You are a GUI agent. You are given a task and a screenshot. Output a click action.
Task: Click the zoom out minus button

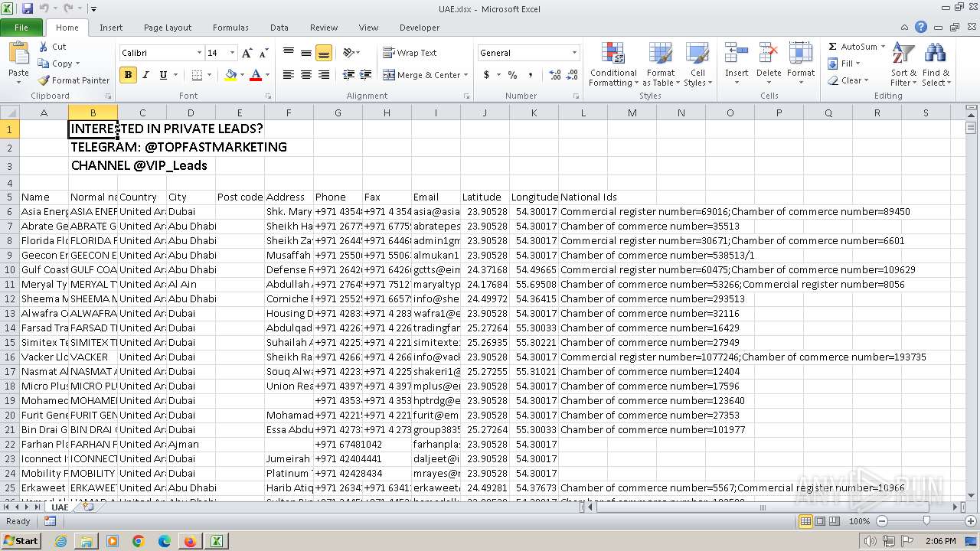click(881, 521)
